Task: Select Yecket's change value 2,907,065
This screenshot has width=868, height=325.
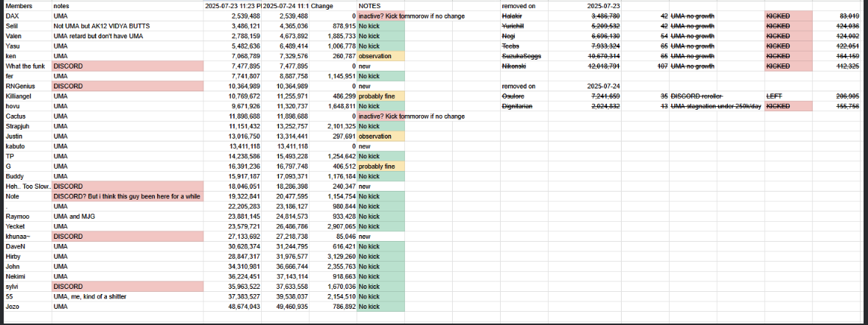Action: [x=333, y=226]
